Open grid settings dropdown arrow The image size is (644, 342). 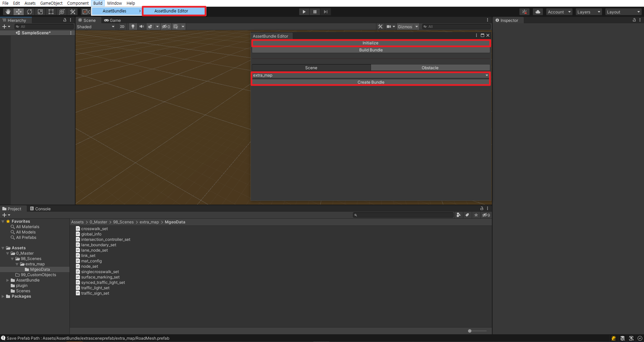pyautogui.click(x=183, y=27)
